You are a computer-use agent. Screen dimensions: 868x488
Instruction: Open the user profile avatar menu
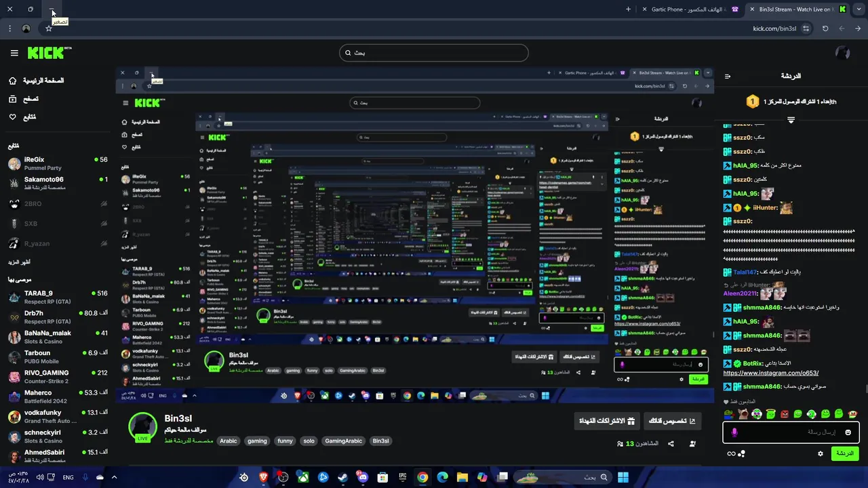coord(843,53)
